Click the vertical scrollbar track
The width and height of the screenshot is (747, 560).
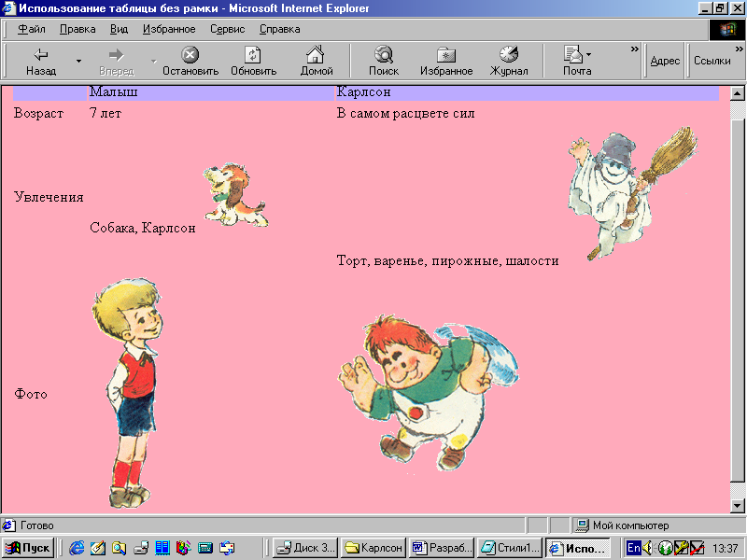pos(737,300)
